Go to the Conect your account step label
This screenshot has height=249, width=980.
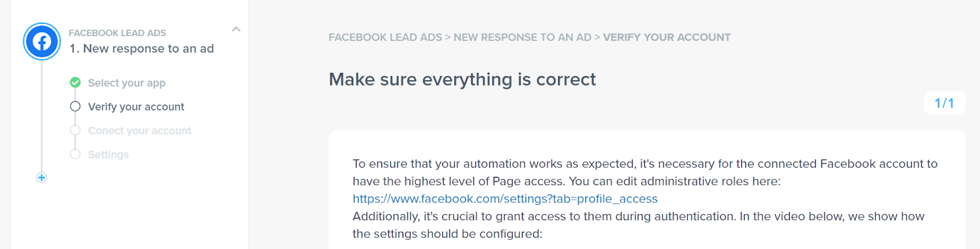pos(140,130)
